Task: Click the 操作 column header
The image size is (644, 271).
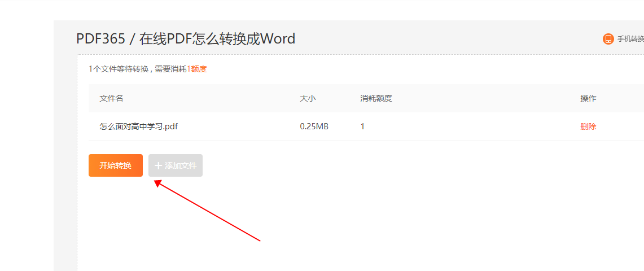Action: coord(588,99)
